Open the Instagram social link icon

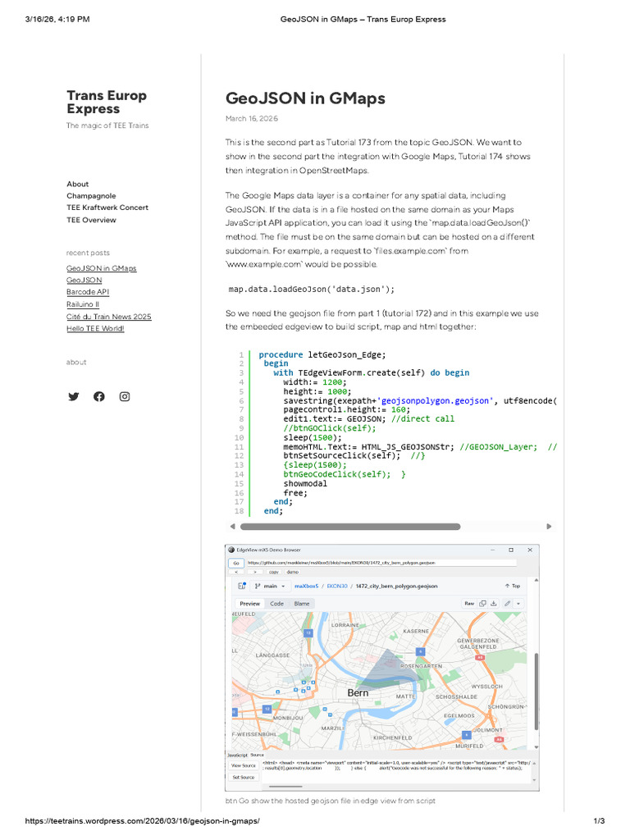(125, 396)
